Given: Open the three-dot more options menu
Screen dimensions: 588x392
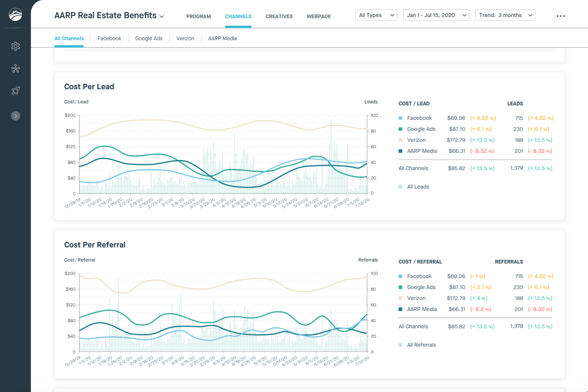Looking at the screenshot, I should coord(560,16).
